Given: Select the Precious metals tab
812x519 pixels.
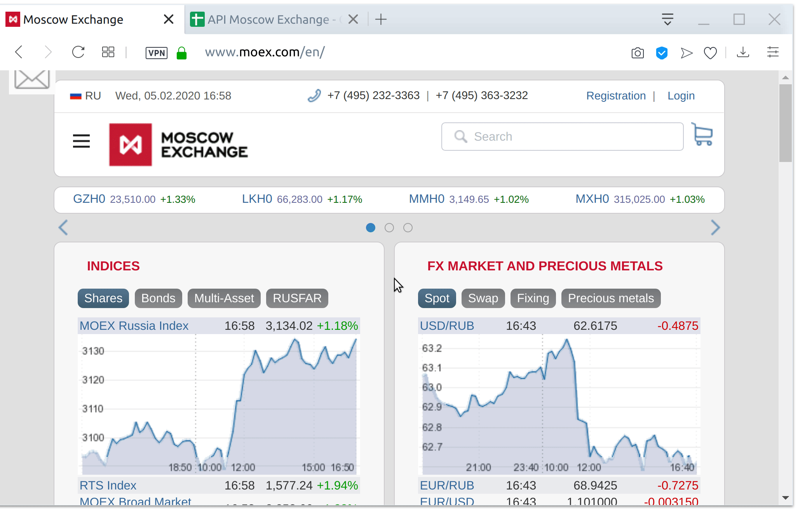Looking at the screenshot, I should pyautogui.click(x=610, y=298).
